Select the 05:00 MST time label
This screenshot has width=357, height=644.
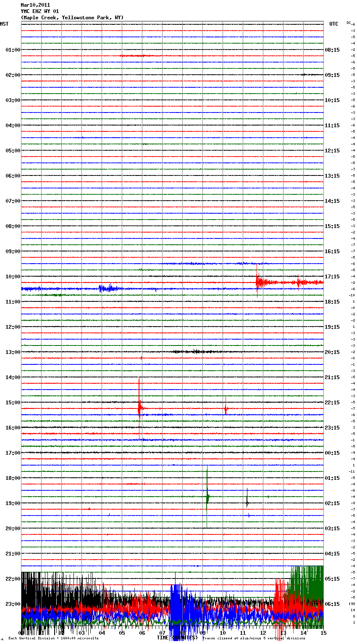13,151
